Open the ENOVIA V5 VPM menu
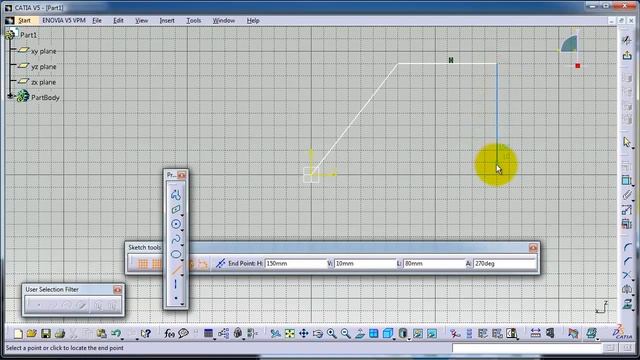Image resolution: width=640 pixels, height=360 pixels. 64,20
